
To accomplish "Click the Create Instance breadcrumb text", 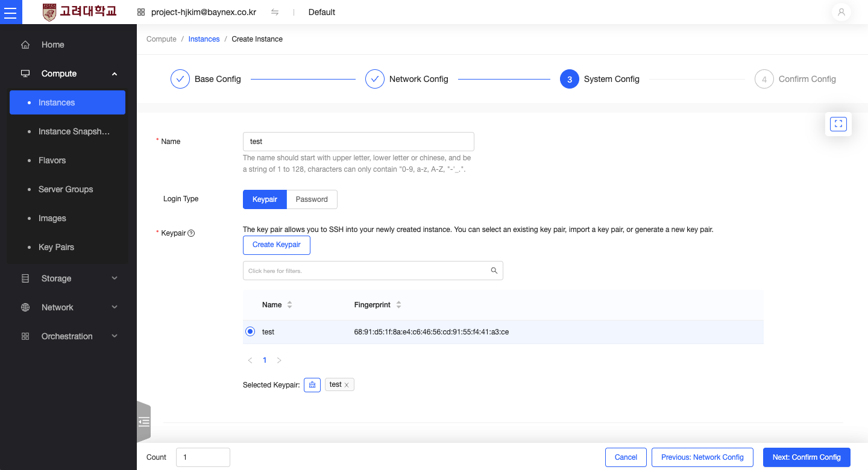I will 257,39.
